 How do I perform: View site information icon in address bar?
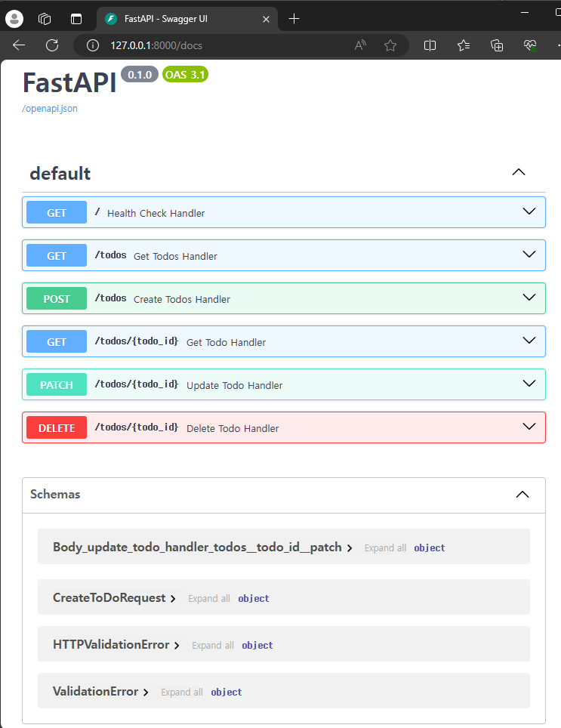93,45
